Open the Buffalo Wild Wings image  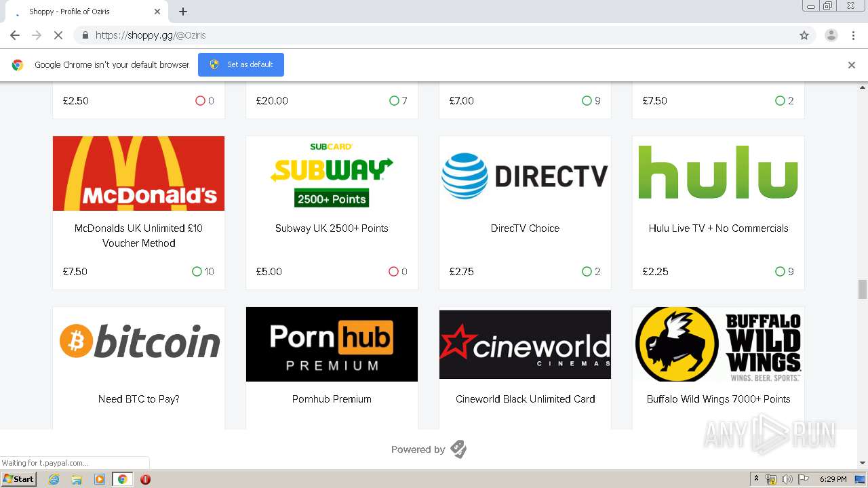click(x=718, y=344)
